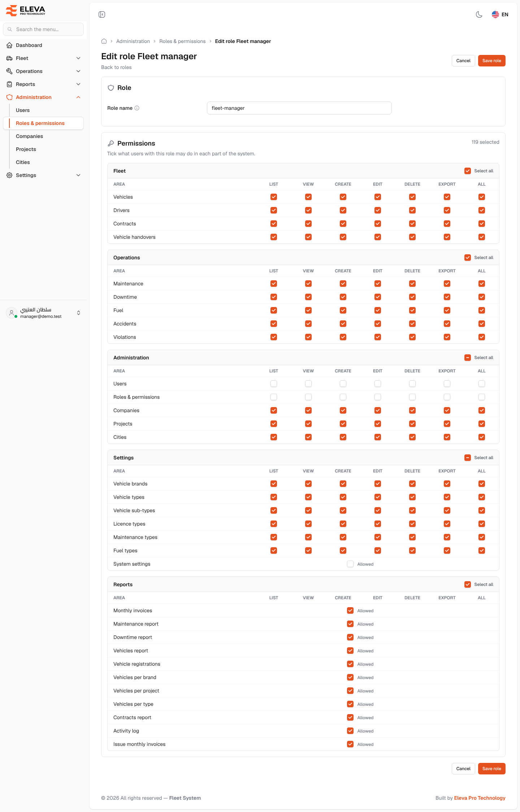Click the Reports clipboard icon in sidebar
Viewport: 520px width, 812px height.
[9, 84]
